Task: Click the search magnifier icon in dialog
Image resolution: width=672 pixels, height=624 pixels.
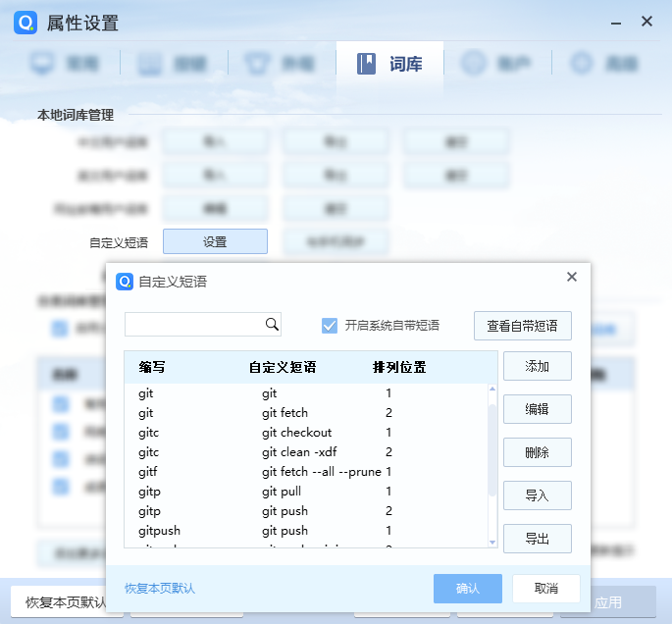Action: pyautogui.click(x=272, y=324)
